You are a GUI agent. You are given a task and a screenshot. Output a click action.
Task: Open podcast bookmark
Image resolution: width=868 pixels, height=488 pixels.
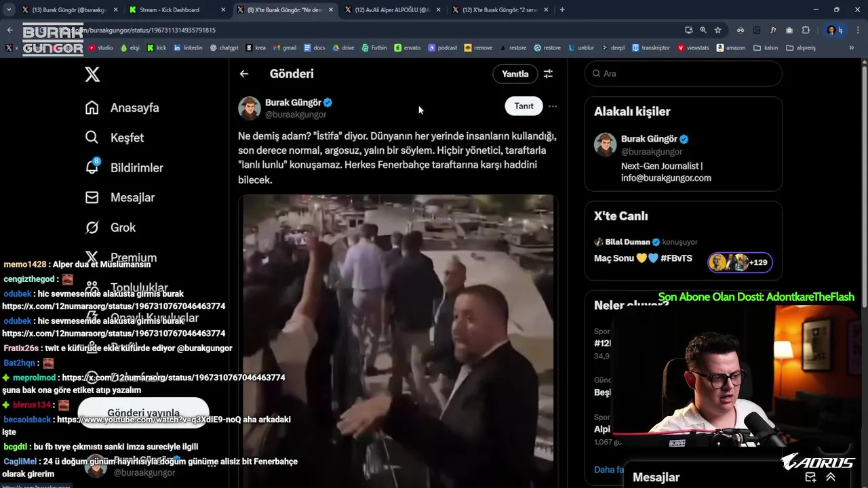click(x=442, y=47)
